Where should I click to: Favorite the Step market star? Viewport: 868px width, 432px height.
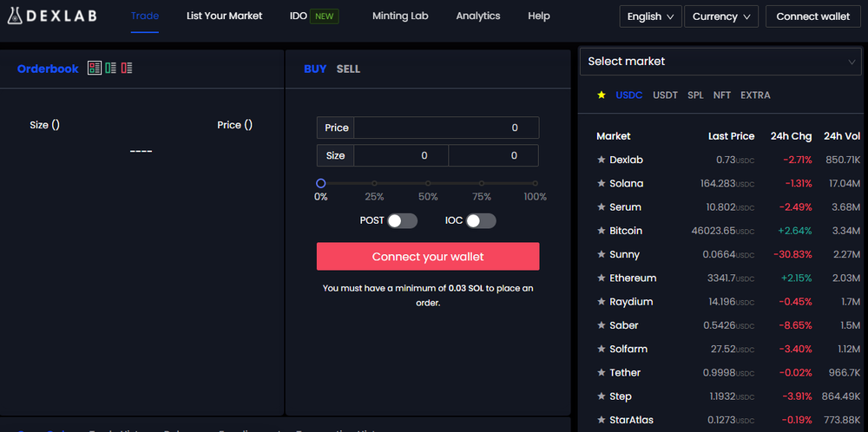(602, 396)
